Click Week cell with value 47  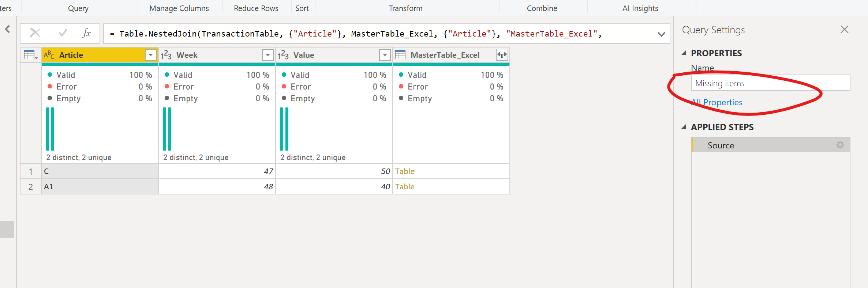(x=217, y=171)
